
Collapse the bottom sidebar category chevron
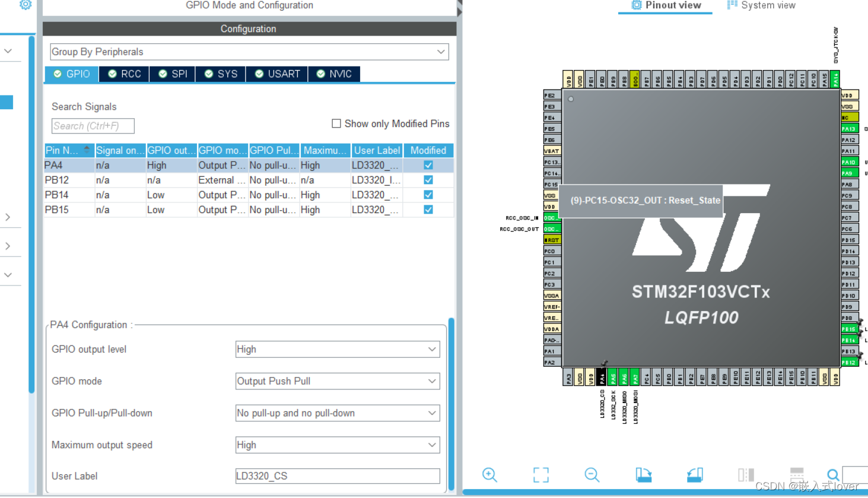(8, 275)
